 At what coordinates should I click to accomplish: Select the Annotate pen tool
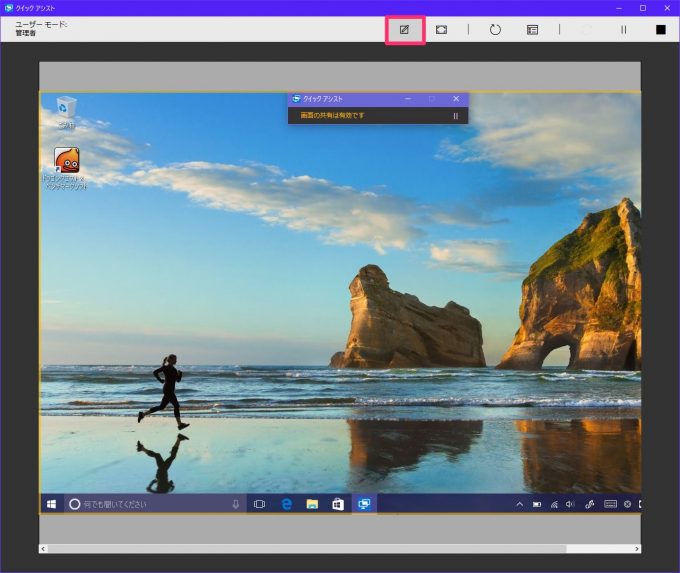(404, 29)
